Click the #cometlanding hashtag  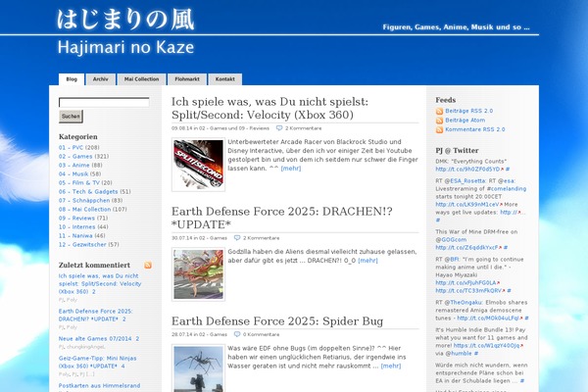pos(507,189)
